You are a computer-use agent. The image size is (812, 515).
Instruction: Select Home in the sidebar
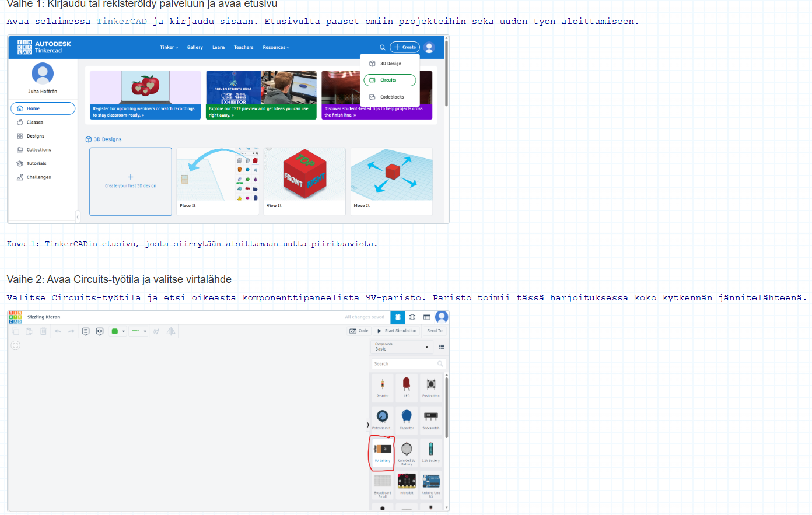tap(43, 108)
